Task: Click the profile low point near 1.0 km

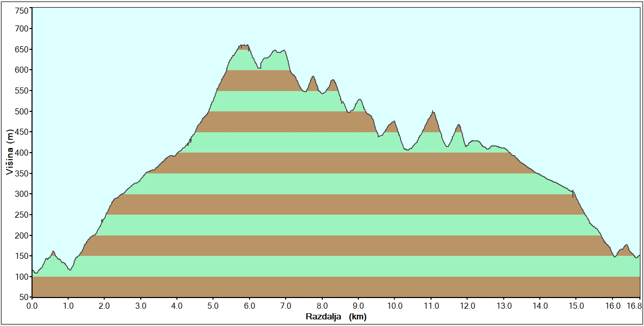Action: pyautogui.click(x=70, y=270)
